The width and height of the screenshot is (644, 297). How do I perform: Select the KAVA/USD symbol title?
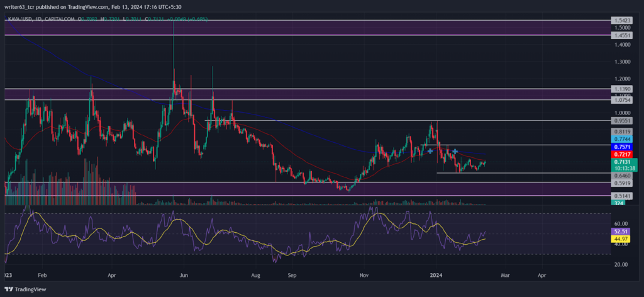click(x=21, y=19)
